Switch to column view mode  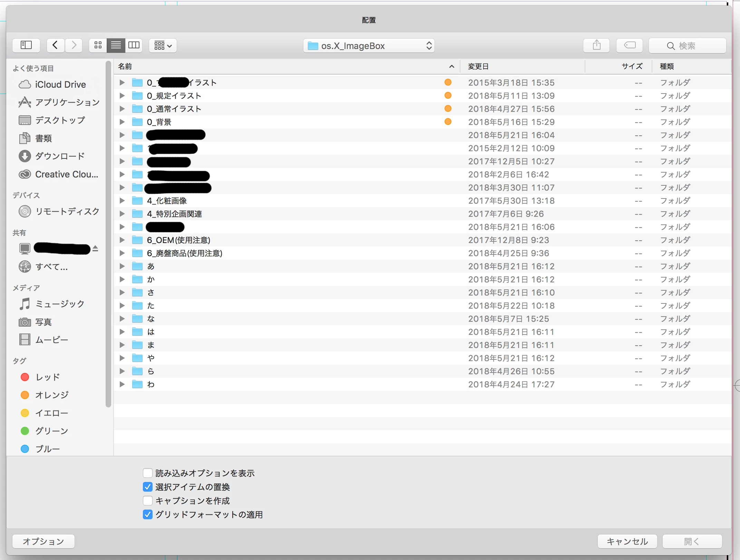[134, 45]
